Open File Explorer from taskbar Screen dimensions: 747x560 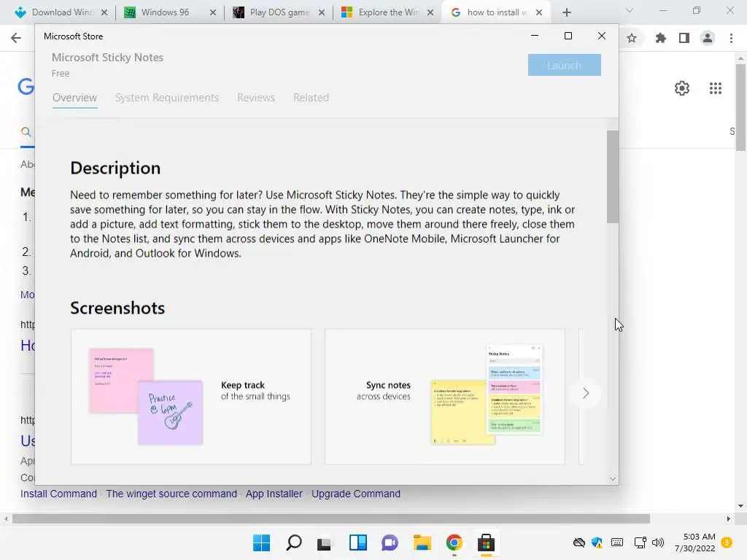click(x=422, y=542)
